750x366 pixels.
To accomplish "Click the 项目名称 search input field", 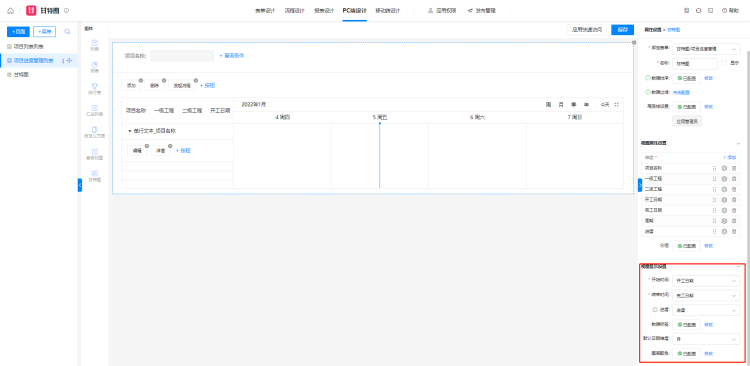I will pos(182,55).
